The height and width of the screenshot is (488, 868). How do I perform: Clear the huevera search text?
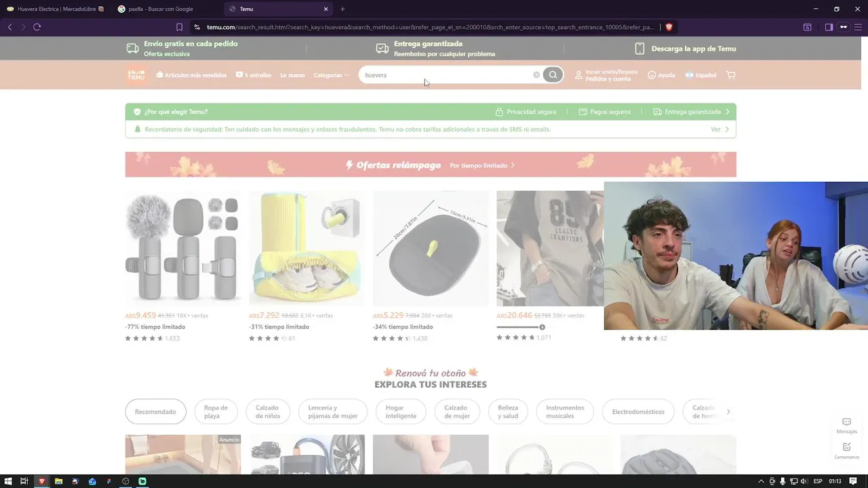[536, 75]
